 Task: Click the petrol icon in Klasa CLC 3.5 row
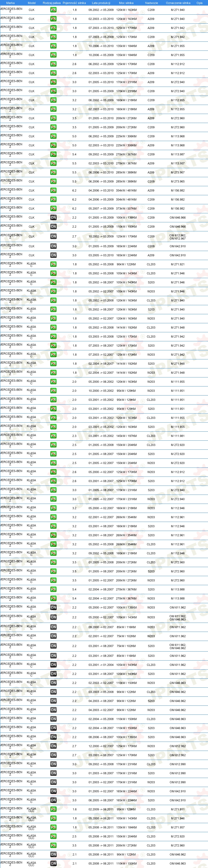click(53, 846)
